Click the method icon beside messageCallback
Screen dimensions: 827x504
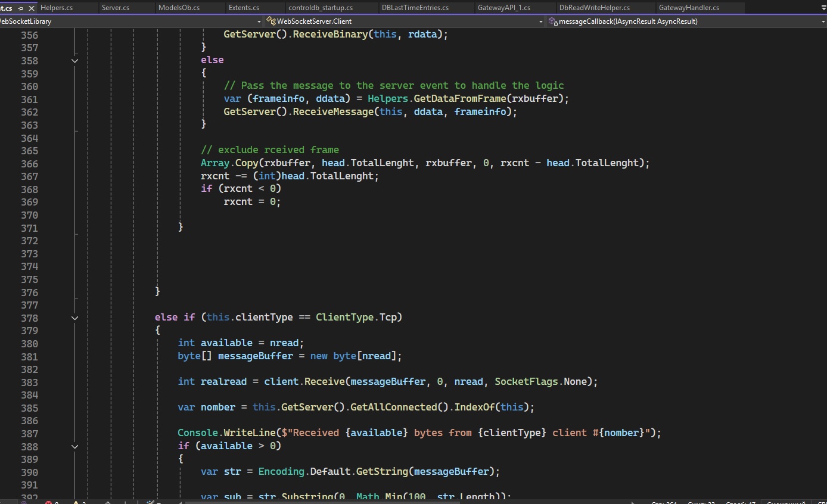pyautogui.click(x=554, y=21)
